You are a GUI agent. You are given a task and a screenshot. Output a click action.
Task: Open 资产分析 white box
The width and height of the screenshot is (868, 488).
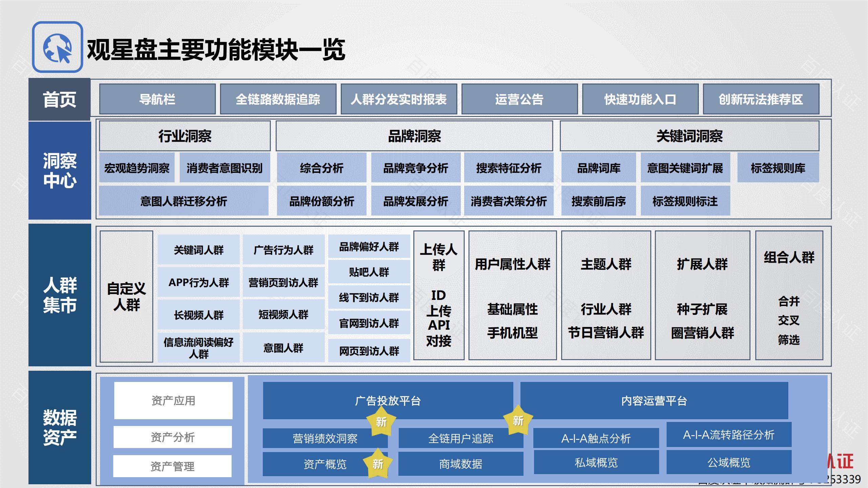click(173, 437)
